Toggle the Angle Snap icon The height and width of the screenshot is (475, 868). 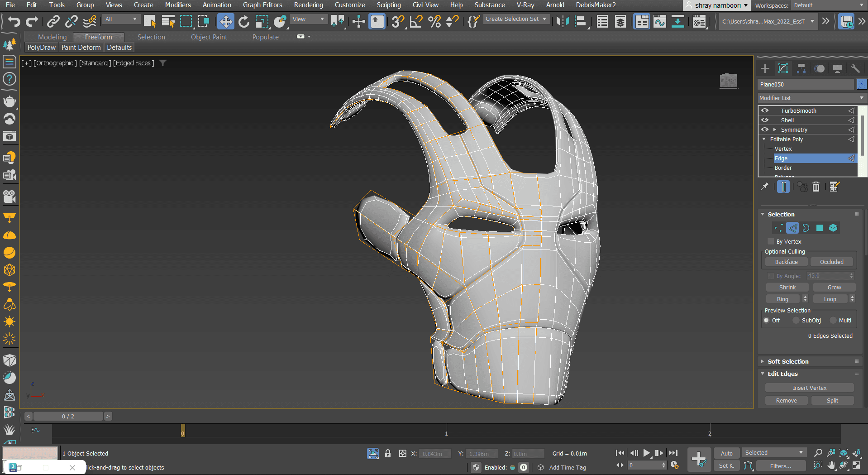point(416,21)
